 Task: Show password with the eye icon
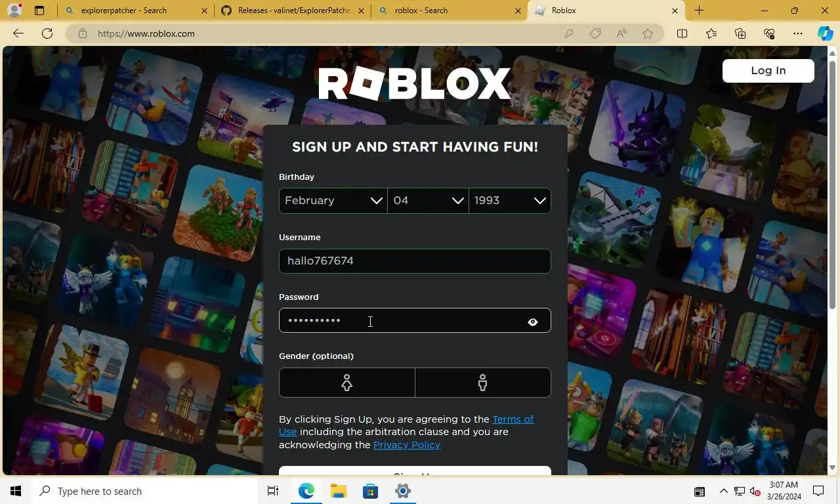(x=533, y=322)
